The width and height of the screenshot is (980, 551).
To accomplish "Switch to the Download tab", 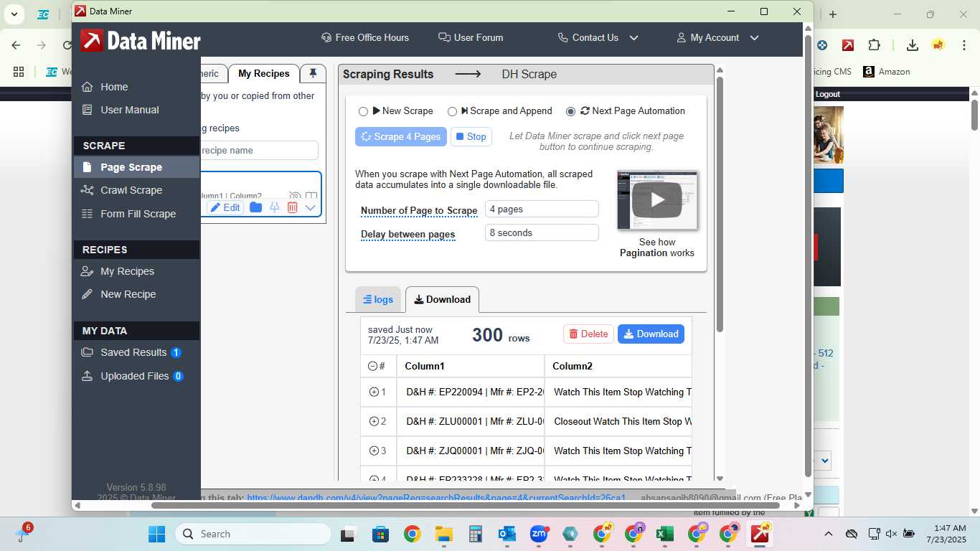I will tap(443, 300).
